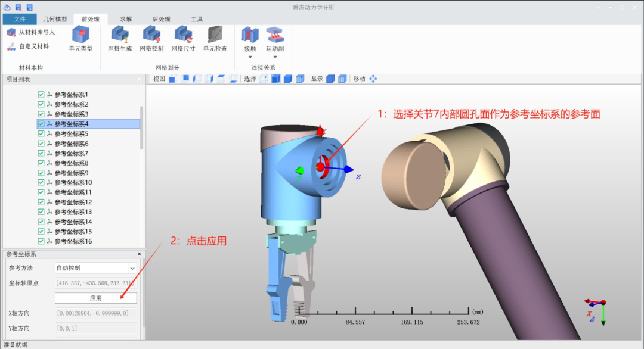Screen dimensions: 644x349
Task: Click the Y轴方向 value field
Action: pyautogui.click(x=95, y=329)
